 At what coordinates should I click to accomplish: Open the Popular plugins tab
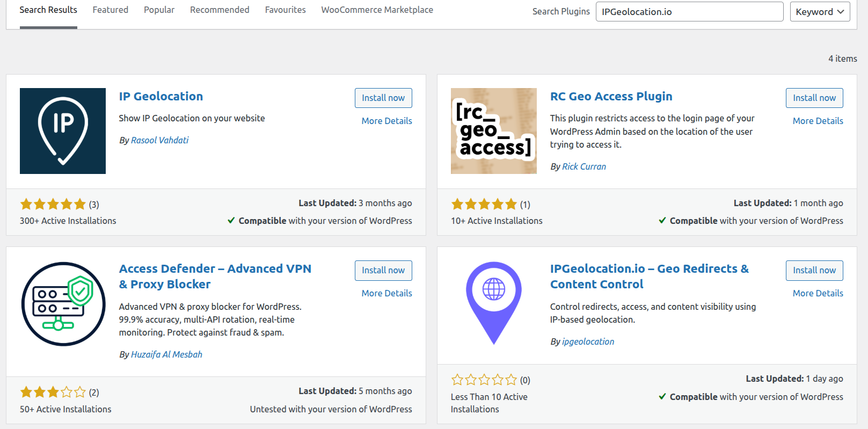(159, 10)
